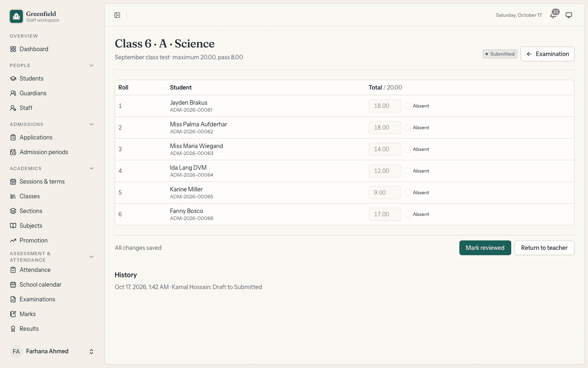The image size is (588, 368).
Task: Collapse the People section chevron
Action: pos(91,65)
